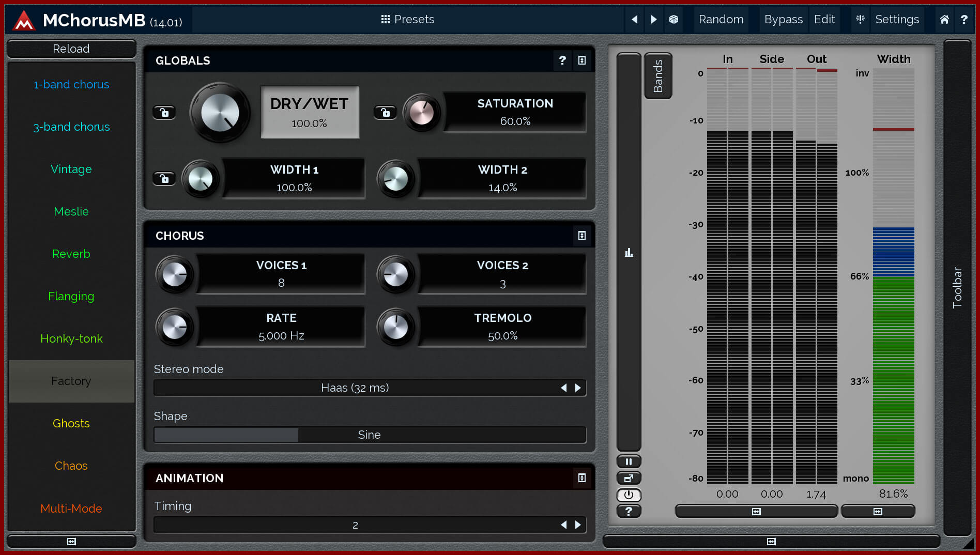Open the home icon in top bar
This screenshot has width=980, height=555.
(944, 20)
